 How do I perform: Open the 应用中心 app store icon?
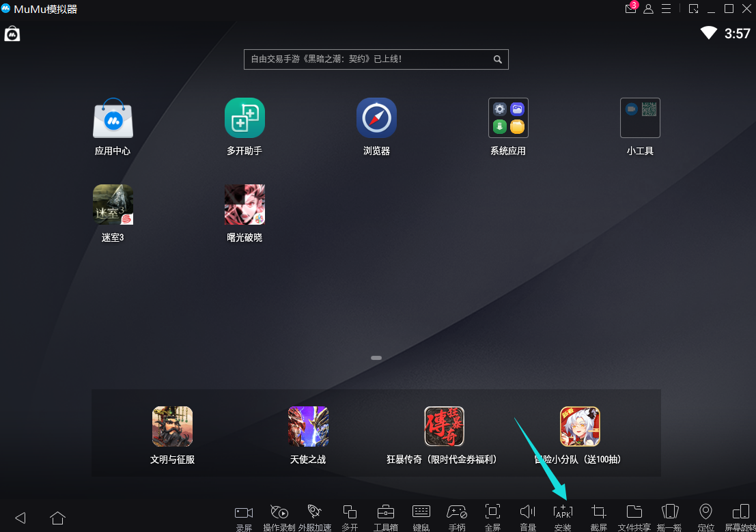(113, 118)
